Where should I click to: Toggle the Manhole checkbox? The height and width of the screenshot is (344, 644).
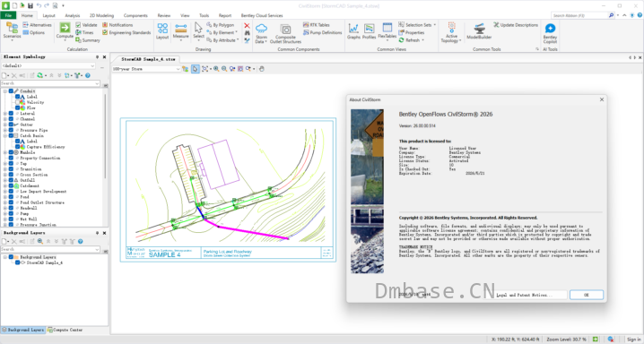point(11,152)
